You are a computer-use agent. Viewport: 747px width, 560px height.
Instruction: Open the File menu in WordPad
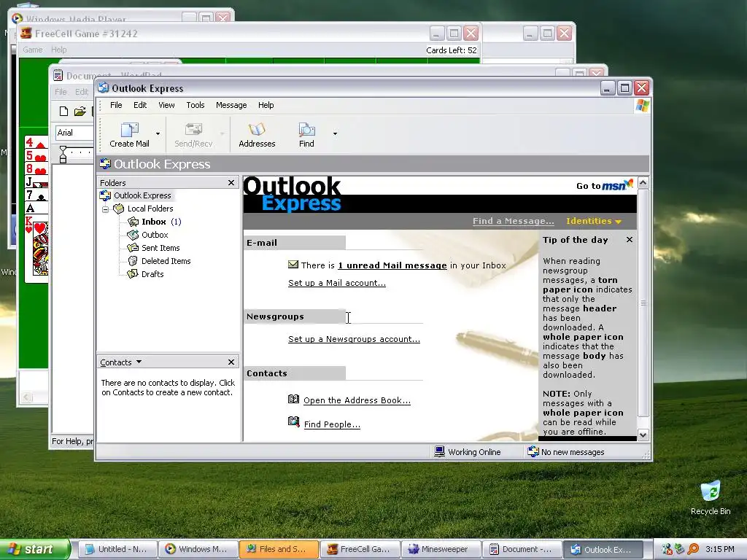click(61, 92)
